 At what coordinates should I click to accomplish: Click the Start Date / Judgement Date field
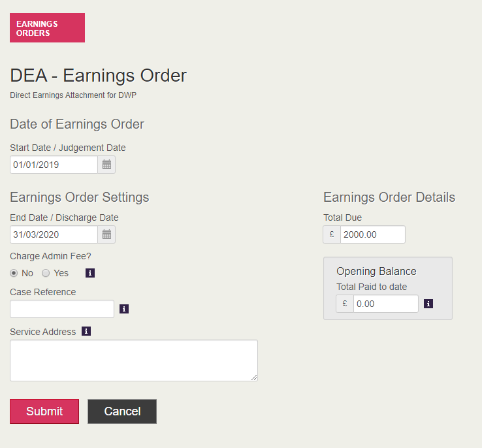pos(54,165)
